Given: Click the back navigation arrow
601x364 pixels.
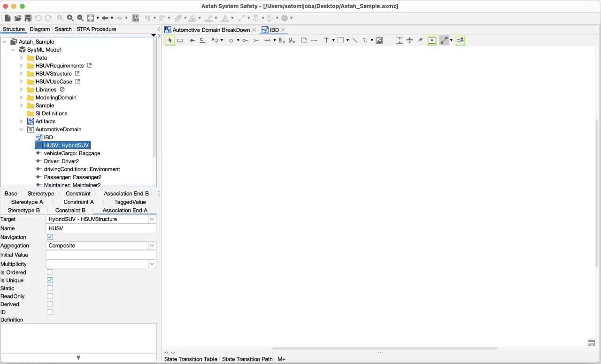Looking at the screenshot, I should [x=105, y=18].
